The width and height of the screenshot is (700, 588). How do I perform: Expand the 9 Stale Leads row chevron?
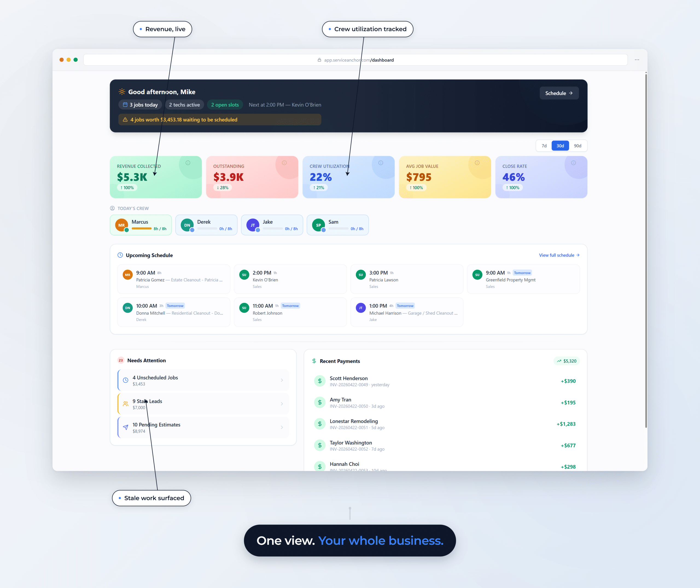click(282, 404)
